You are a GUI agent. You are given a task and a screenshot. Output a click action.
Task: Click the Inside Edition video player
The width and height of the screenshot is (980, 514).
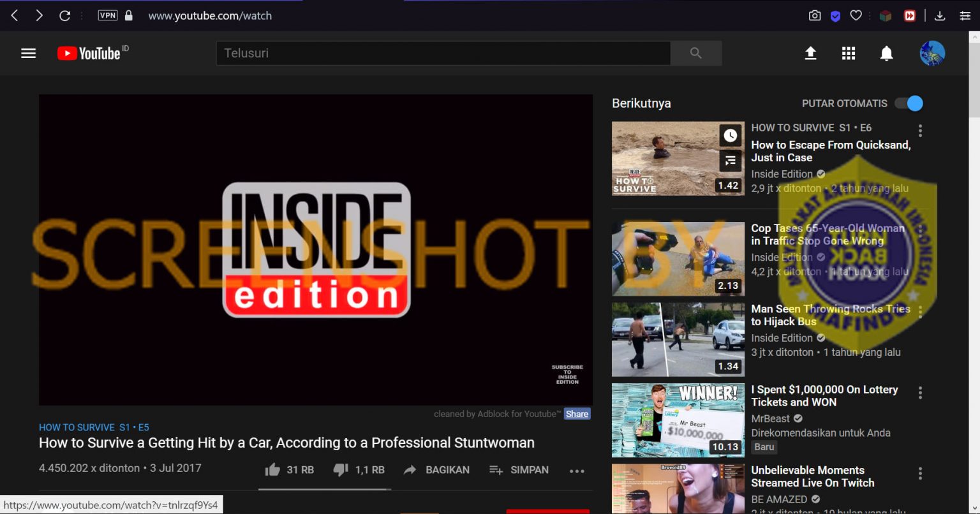click(316, 250)
